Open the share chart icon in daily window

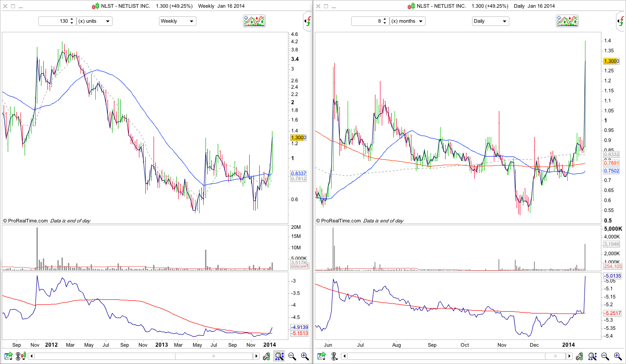[321, 356]
